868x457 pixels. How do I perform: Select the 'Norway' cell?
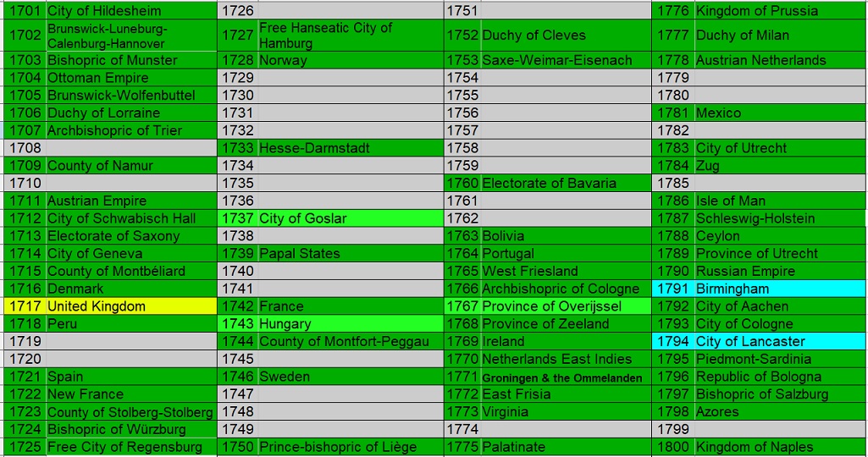pos(351,60)
